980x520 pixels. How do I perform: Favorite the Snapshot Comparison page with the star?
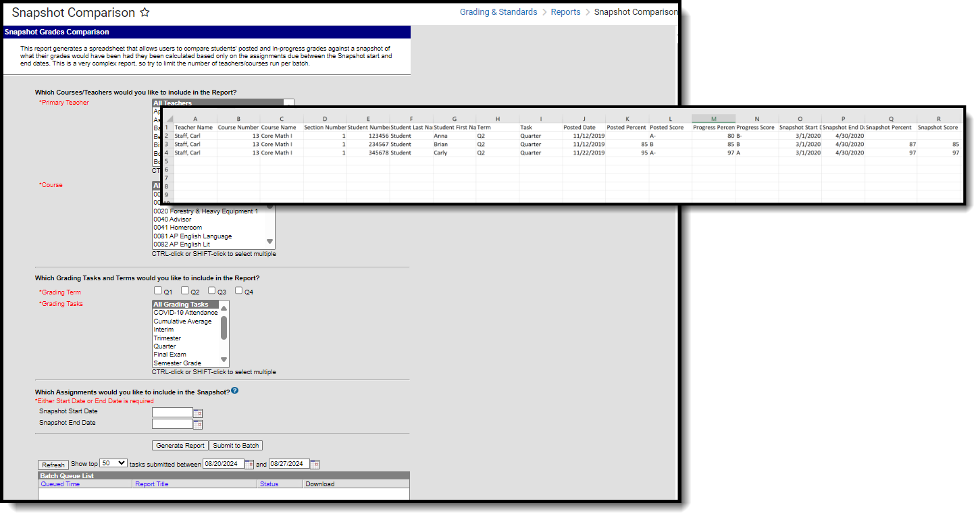point(145,13)
